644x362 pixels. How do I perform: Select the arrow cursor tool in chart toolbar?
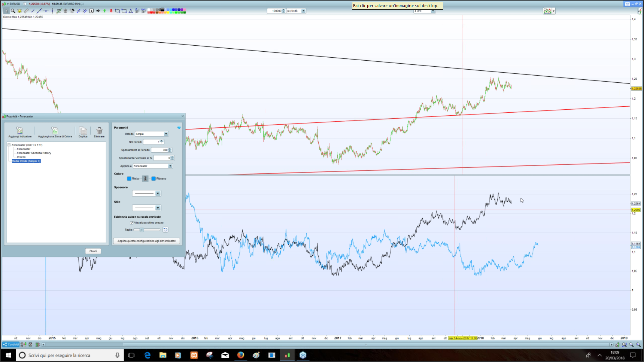pyautogui.click(x=6, y=11)
